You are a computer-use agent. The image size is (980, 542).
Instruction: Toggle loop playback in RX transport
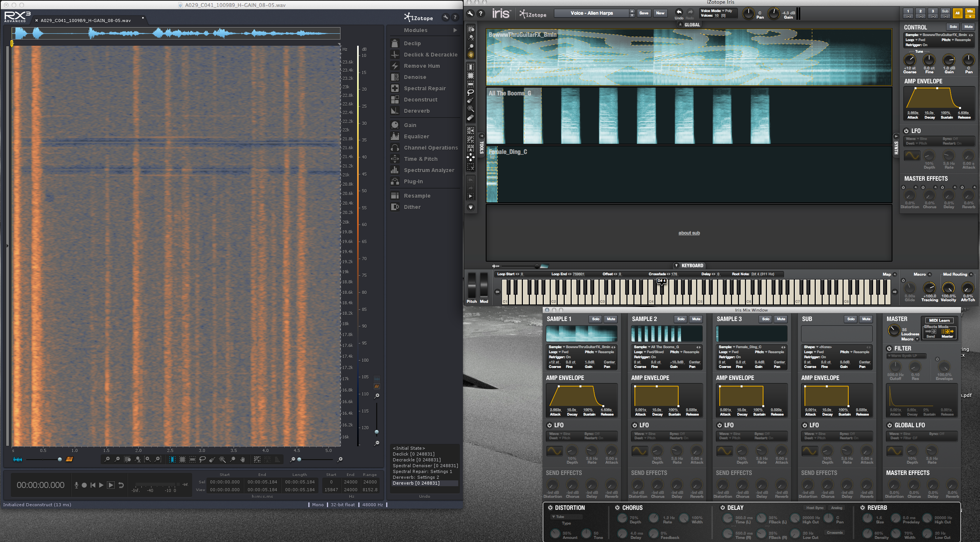[x=121, y=485]
